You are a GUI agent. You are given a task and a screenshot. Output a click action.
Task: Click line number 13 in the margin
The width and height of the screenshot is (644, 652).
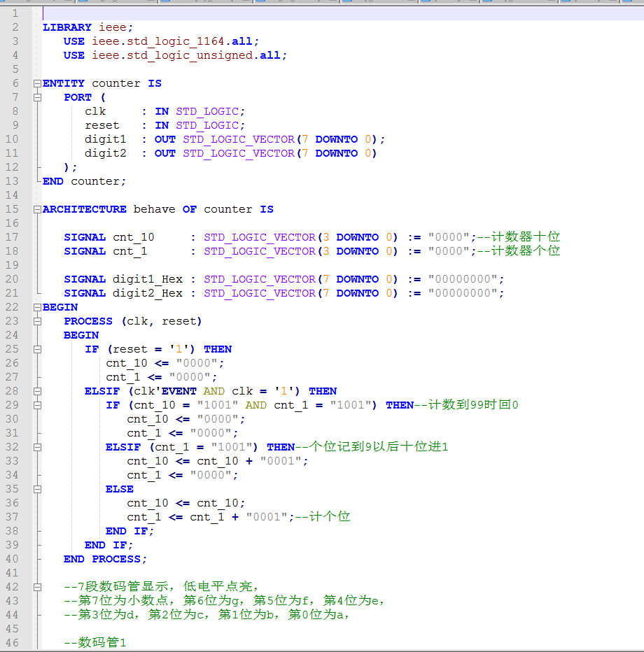(x=13, y=181)
